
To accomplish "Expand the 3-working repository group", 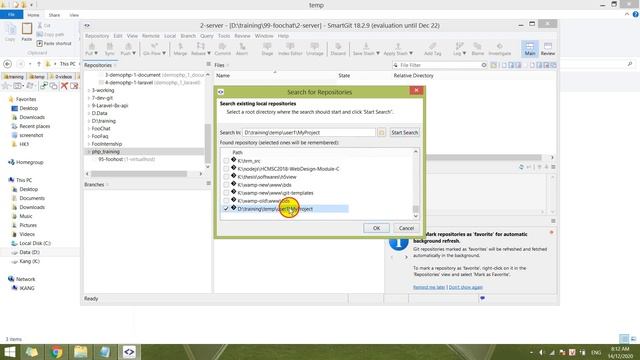I will tap(89, 90).
